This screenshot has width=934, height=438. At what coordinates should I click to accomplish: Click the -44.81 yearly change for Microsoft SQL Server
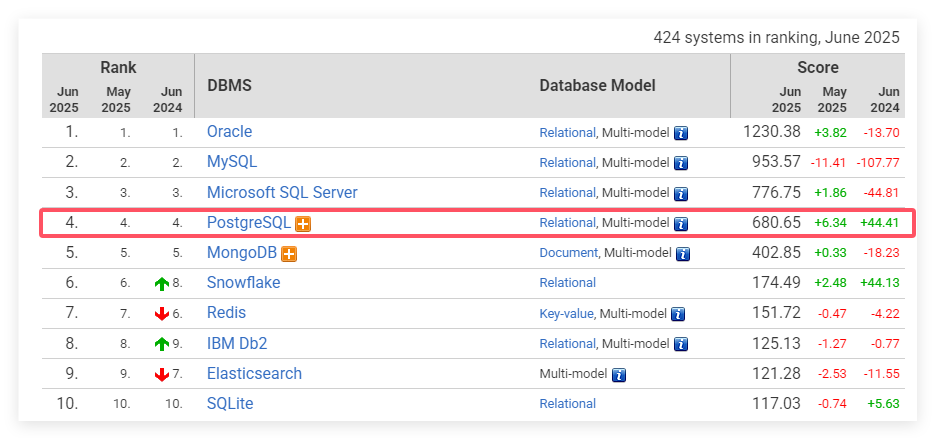point(880,193)
